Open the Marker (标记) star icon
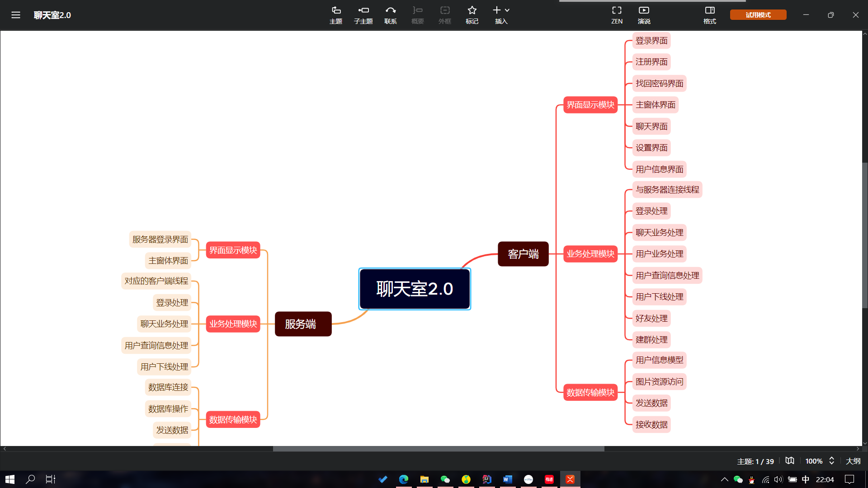This screenshot has height=488, width=868. 472,14
